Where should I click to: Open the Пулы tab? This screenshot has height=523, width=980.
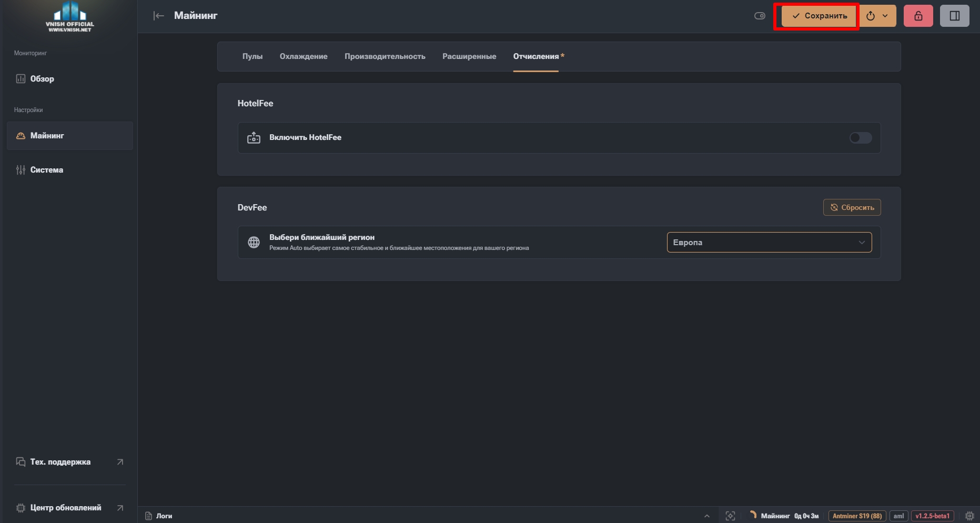click(252, 56)
